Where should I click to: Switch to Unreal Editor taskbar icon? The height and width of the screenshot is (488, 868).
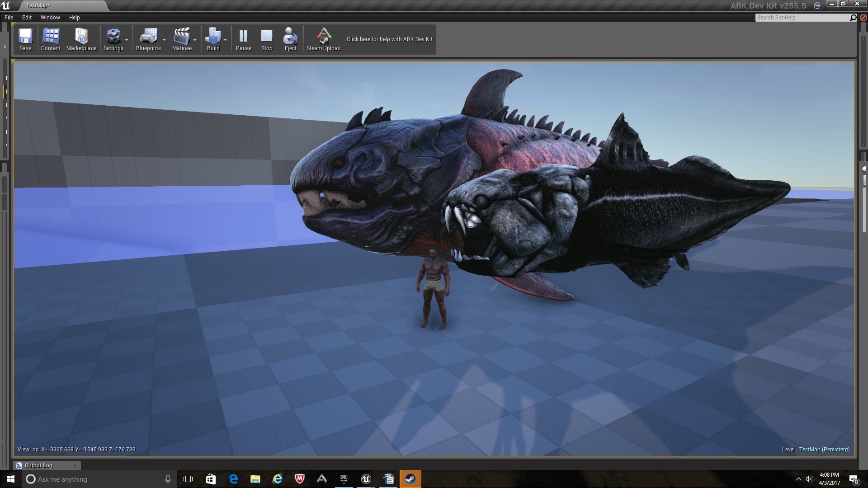(366, 479)
